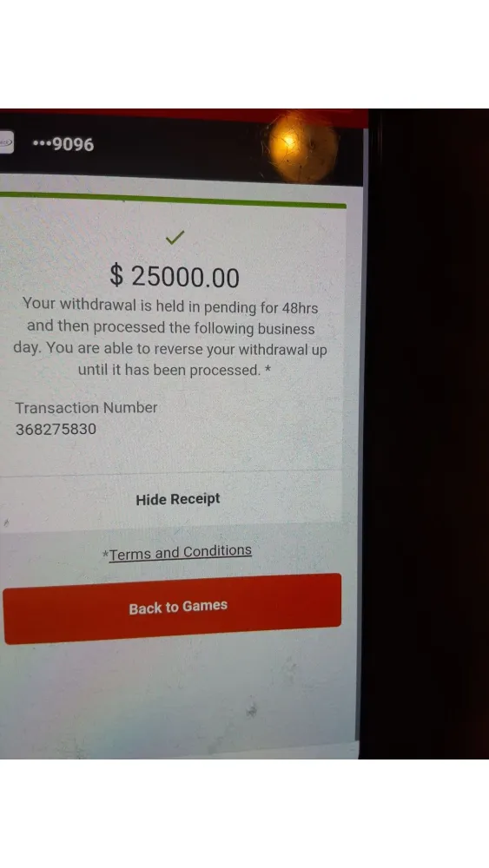
Task: Select the masked account ending 9096
Action: click(x=63, y=144)
